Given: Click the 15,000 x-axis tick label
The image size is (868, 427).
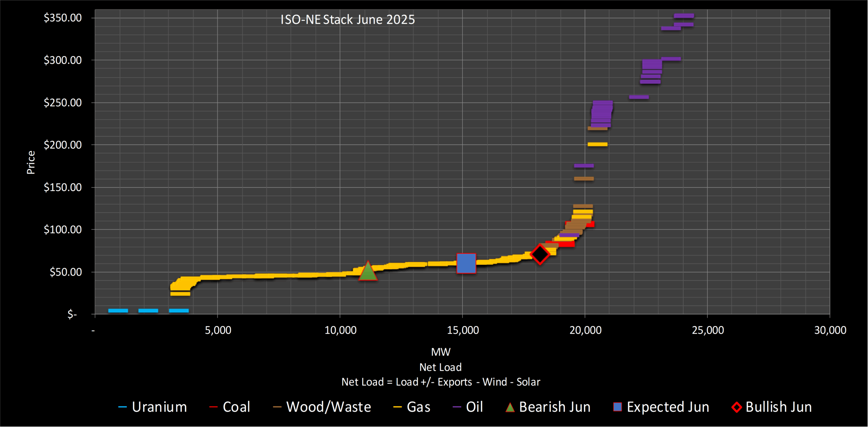Looking at the screenshot, I should [463, 330].
